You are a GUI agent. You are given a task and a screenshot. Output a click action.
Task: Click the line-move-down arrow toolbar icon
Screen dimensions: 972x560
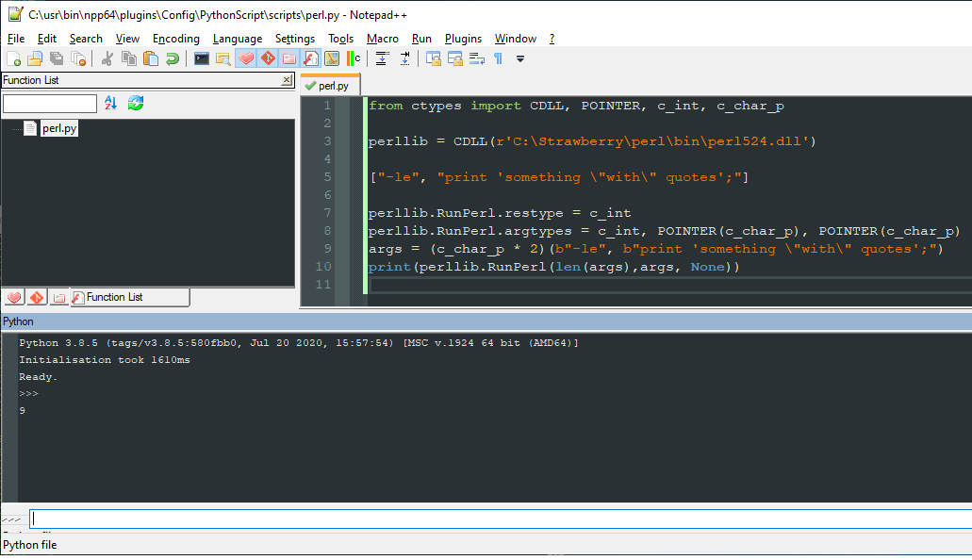tap(383, 58)
